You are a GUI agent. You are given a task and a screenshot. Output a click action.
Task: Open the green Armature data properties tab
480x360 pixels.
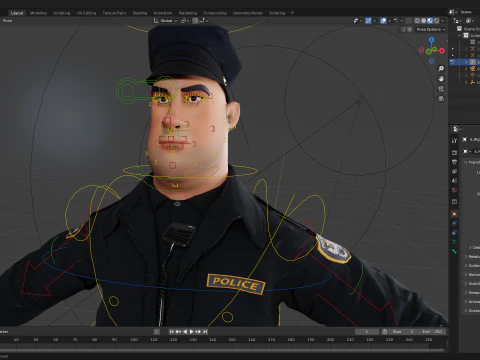pyautogui.click(x=454, y=242)
